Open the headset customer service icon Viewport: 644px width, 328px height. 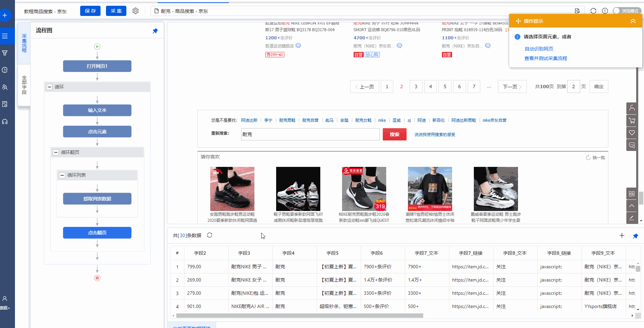(5, 121)
